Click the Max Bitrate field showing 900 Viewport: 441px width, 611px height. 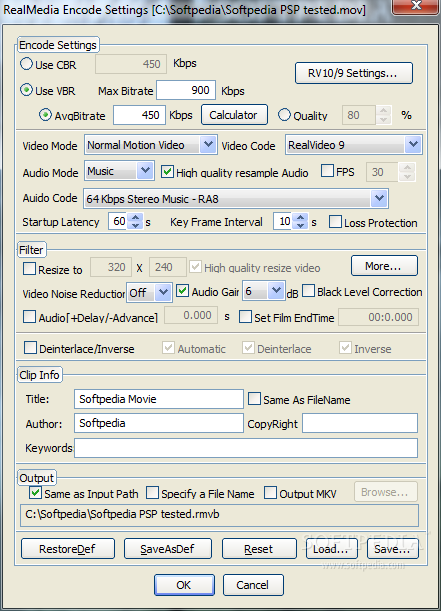[186, 90]
